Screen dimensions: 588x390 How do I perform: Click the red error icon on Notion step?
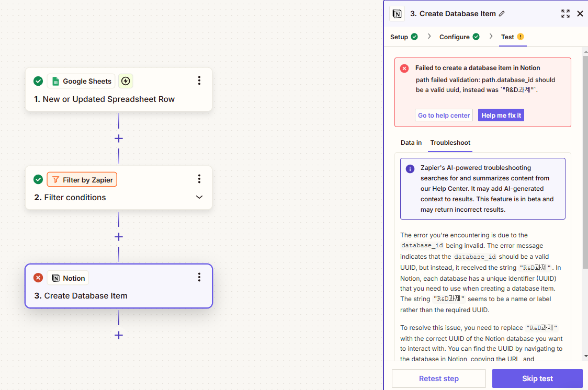click(x=38, y=278)
